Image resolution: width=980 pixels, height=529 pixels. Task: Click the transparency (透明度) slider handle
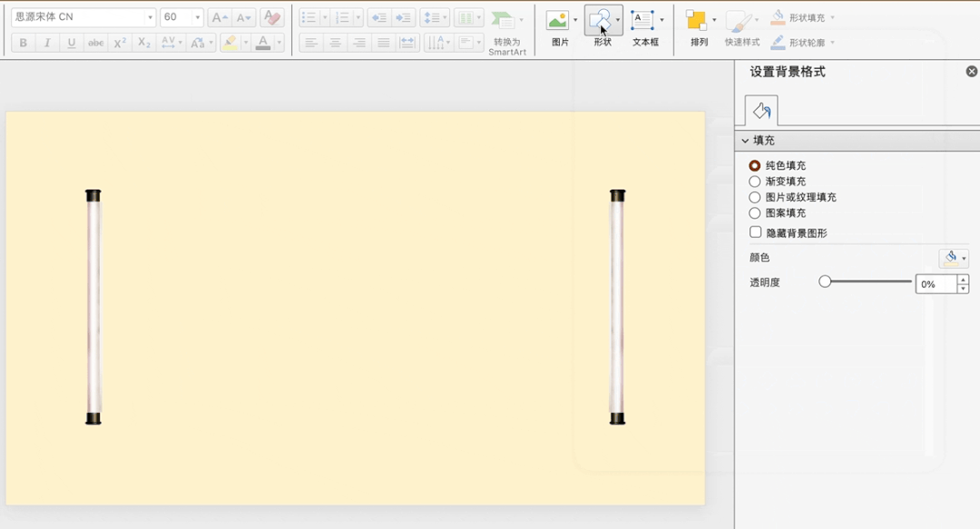pyautogui.click(x=825, y=282)
